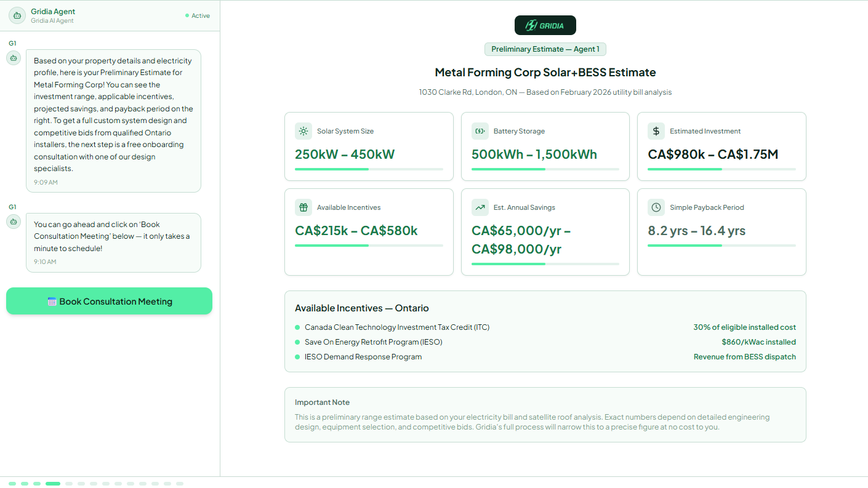Click the preliminary range estimate disclaimer paragraph

[532, 422]
